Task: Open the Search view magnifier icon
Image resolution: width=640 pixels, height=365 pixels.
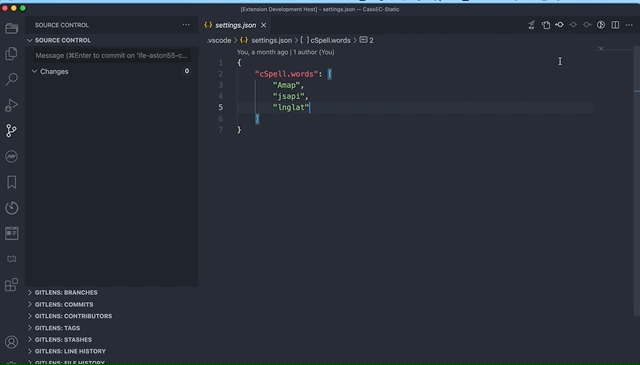Action: [x=11, y=79]
